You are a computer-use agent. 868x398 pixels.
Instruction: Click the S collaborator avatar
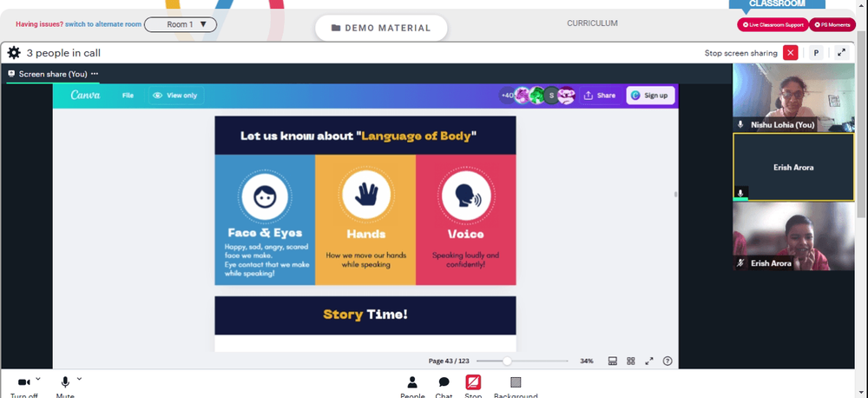[551, 96]
